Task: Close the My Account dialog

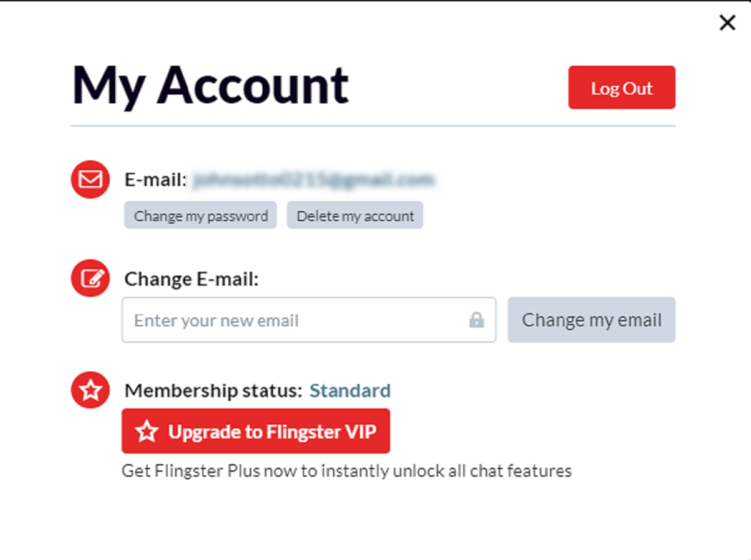Action: 727,23
